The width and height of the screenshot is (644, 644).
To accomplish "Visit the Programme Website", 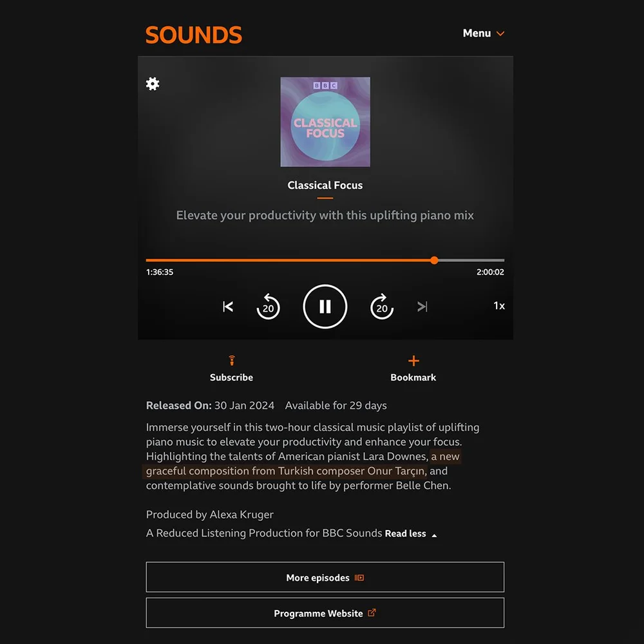I will tap(325, 613).
